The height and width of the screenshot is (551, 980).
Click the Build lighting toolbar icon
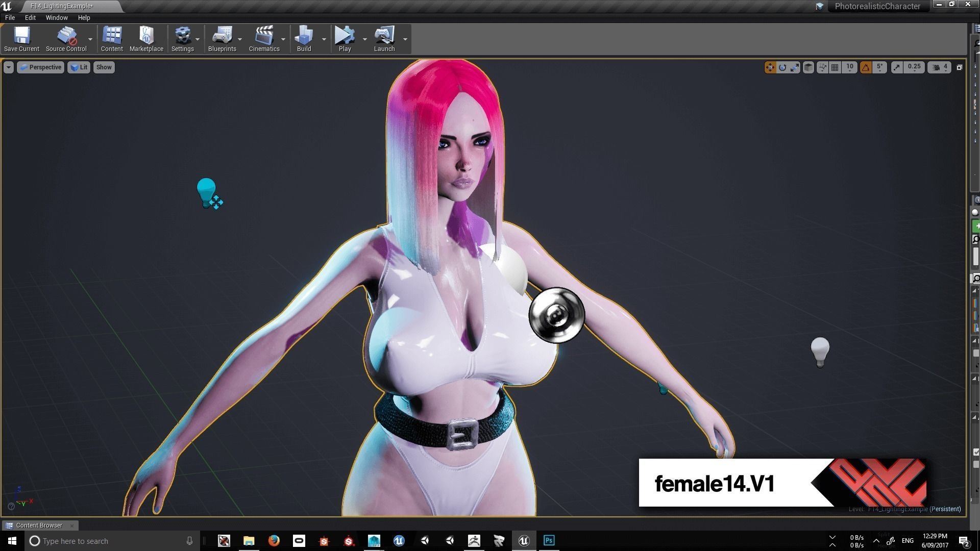tap(304, 39)
